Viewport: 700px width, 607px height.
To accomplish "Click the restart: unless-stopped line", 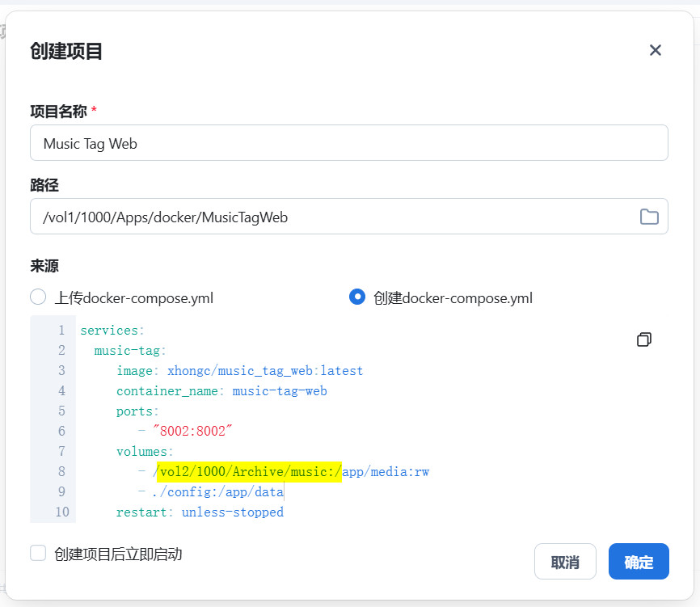I will pos(200,512).
